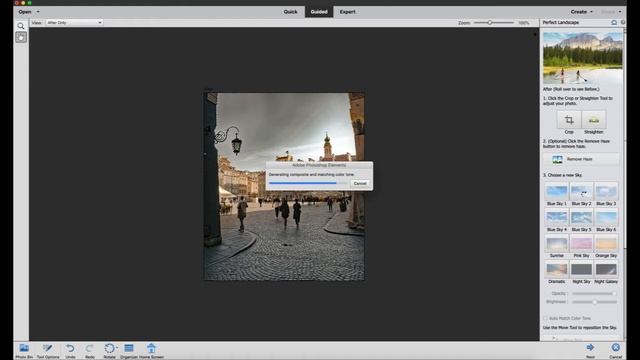This screenshot has height=360, width=640.
Task: Select Blue Sky 6 thumbnail
Action: tap(606, 218)
